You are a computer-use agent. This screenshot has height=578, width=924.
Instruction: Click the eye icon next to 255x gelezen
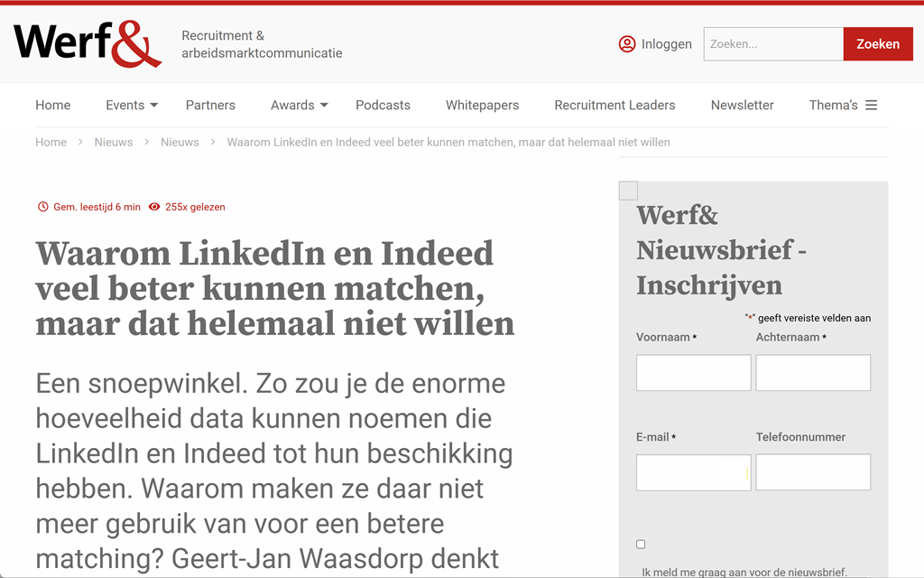tap(154, 207)
